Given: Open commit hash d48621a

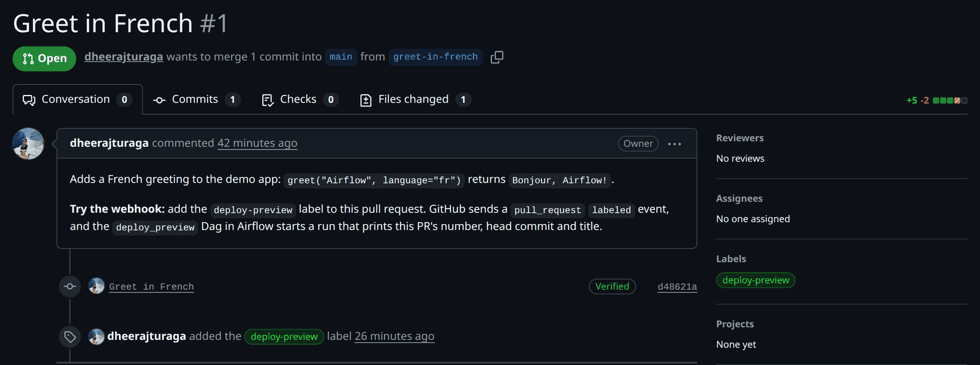Looking at the screenshot, I should pos(677,287).
